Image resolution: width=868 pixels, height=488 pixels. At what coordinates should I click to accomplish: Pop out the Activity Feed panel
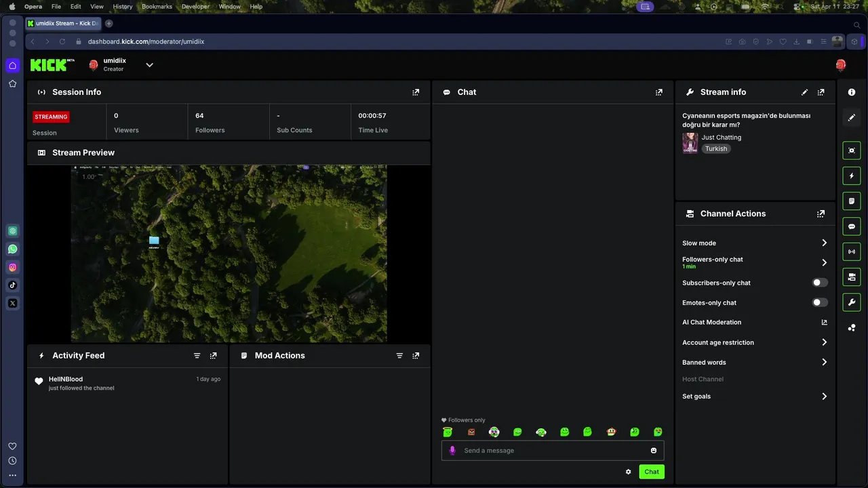[x=213, y=355]
